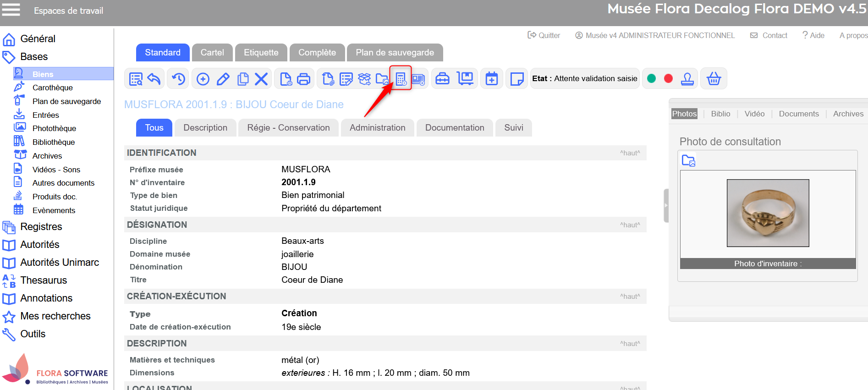The image size is (868, 390).
Task: Click the calendar add event icon
Action: point(492,79)
